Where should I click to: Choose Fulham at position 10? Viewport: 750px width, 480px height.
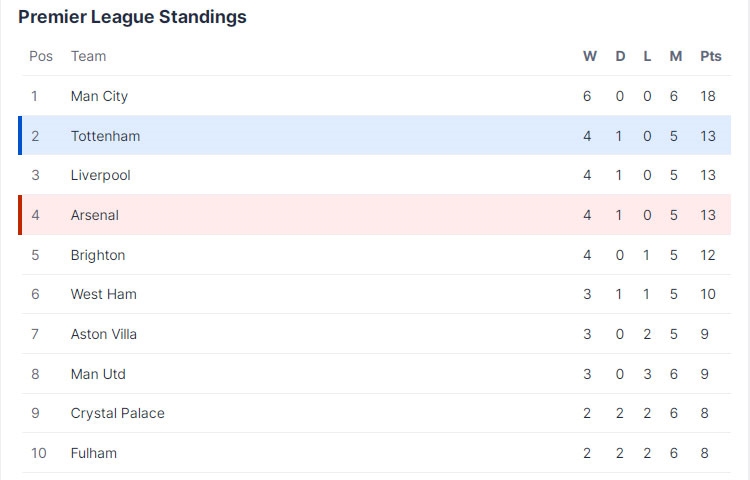click(376, 453)
